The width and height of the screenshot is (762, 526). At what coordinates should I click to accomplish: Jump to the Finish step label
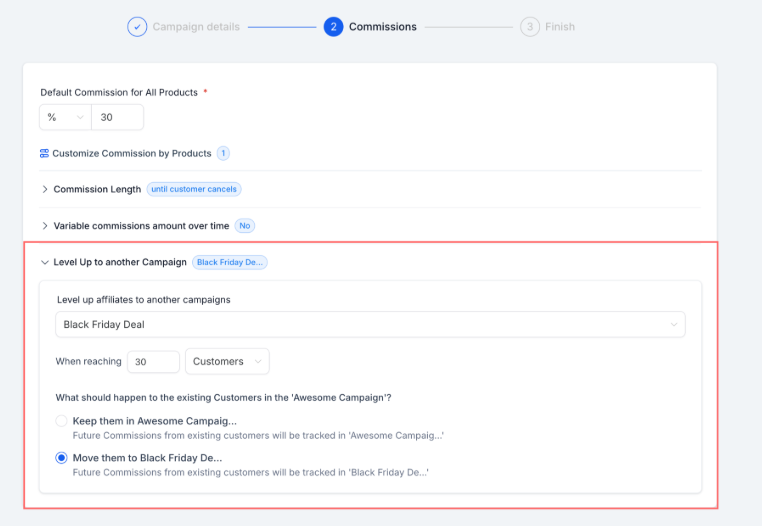[560, 27]
